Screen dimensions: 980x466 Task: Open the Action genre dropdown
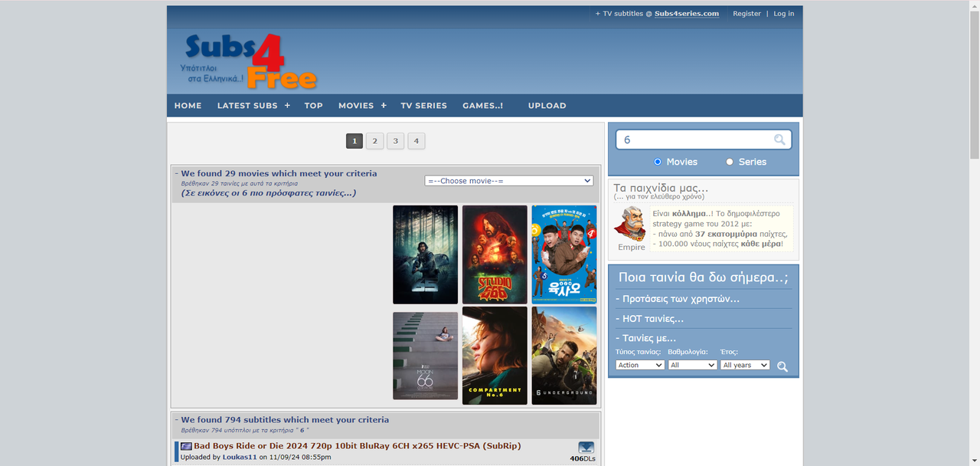pyautogui.click(x=640, y=365)
